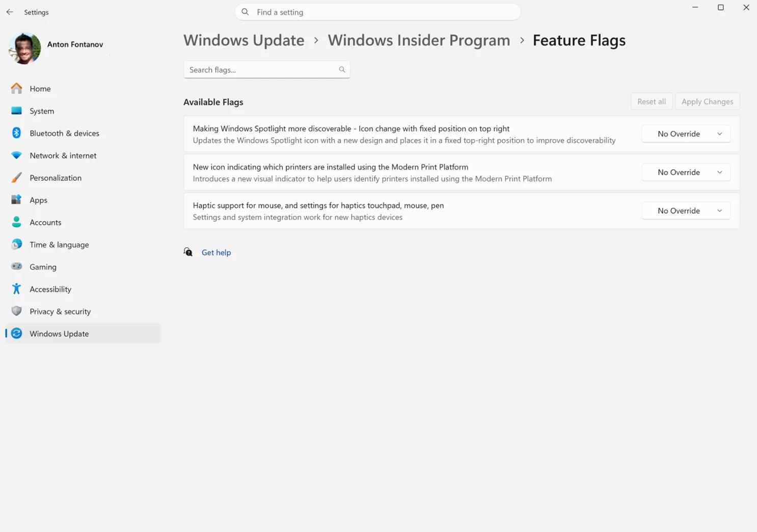
Task: Open the Haptic support flag override dropdown
Action: (x=686, y=211)
